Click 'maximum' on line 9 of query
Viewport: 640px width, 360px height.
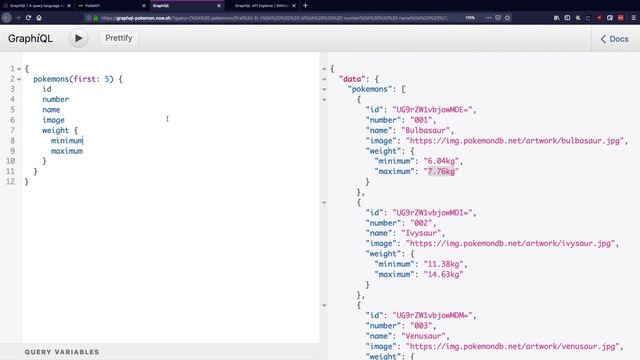tap(67, 151)
